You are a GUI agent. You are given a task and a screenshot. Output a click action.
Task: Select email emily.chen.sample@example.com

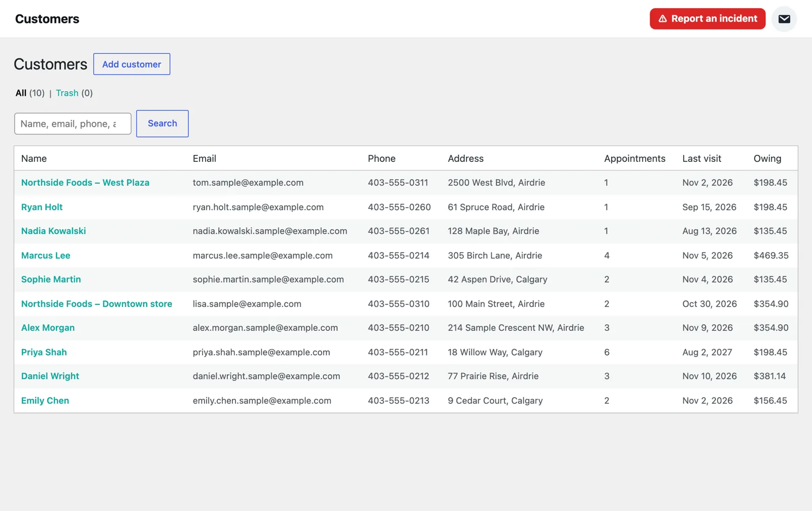(262, 400)
